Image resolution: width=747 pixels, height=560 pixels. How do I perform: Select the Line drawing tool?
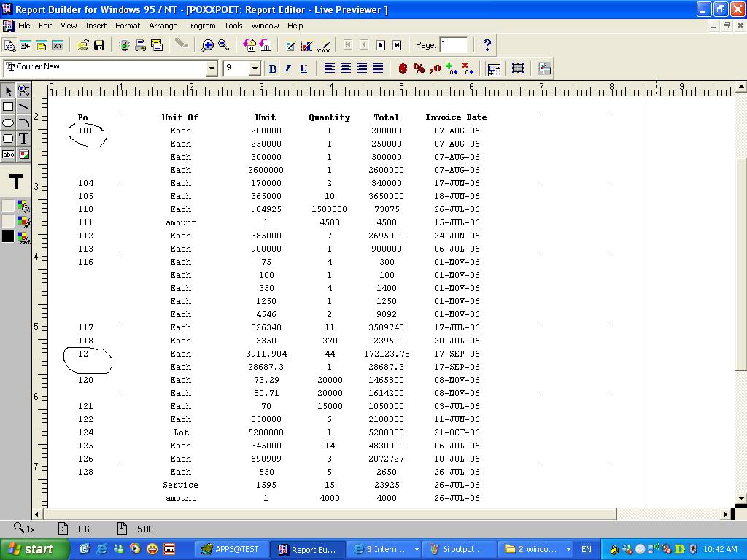pyautogui.click(x=23, y=106)
